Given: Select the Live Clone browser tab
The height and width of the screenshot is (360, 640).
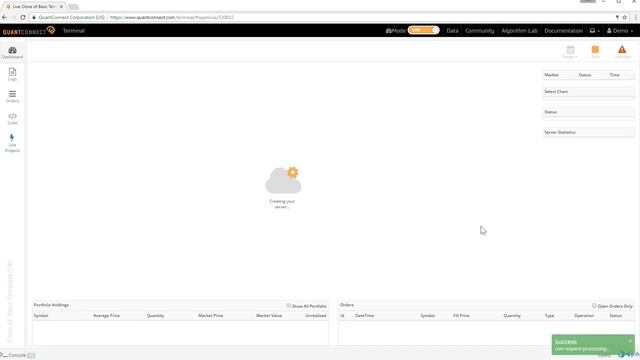Looking at the screenshot, I should [x=33, y=7].
